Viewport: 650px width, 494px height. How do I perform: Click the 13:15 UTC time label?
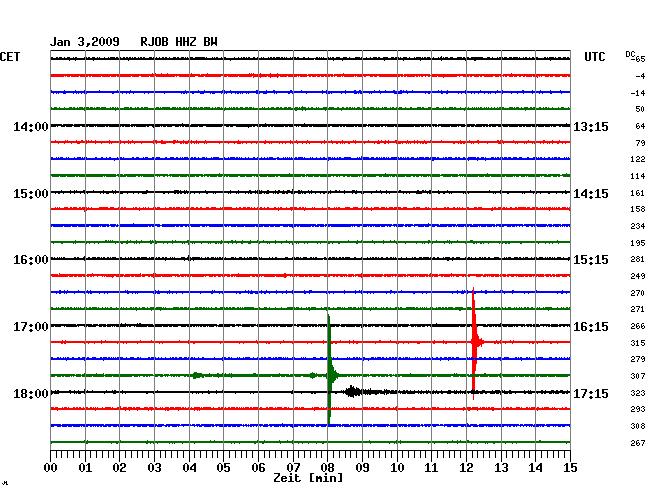click(591, 126)
